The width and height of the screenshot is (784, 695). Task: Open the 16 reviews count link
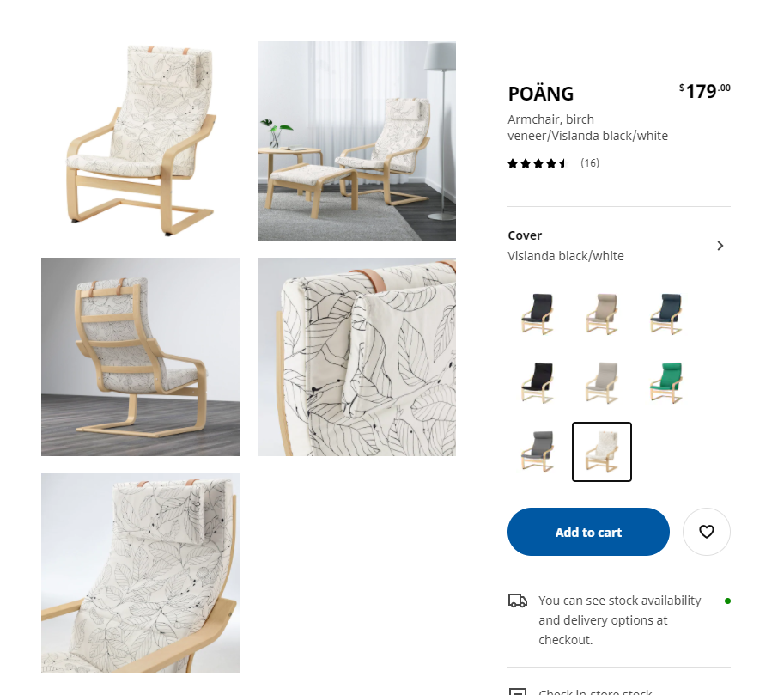tap(589, 163)
